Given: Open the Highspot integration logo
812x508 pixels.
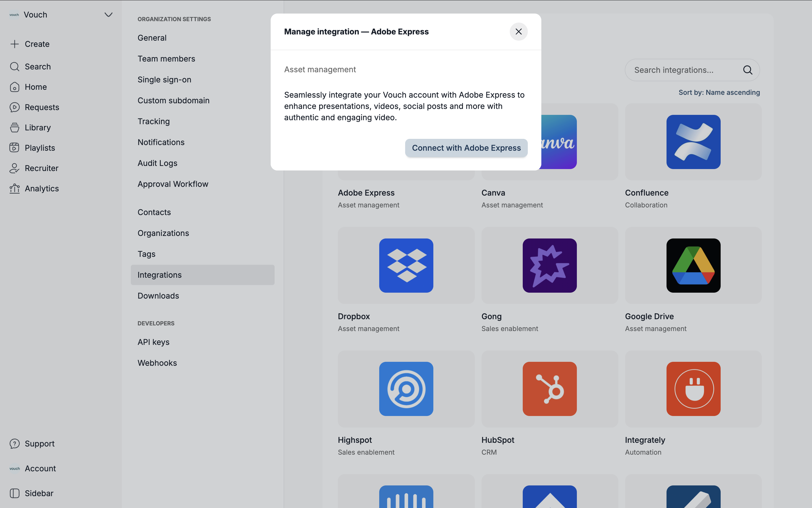Looking at the screenshot, I should pyautogui.click(x=406, y=389).
